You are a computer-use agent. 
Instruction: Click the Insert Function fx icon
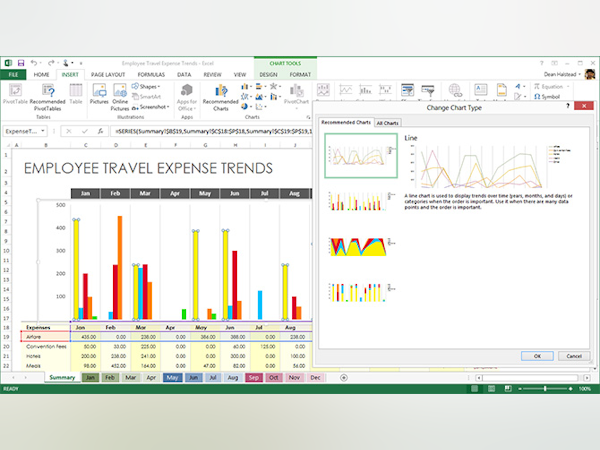(x=100, y=131)
